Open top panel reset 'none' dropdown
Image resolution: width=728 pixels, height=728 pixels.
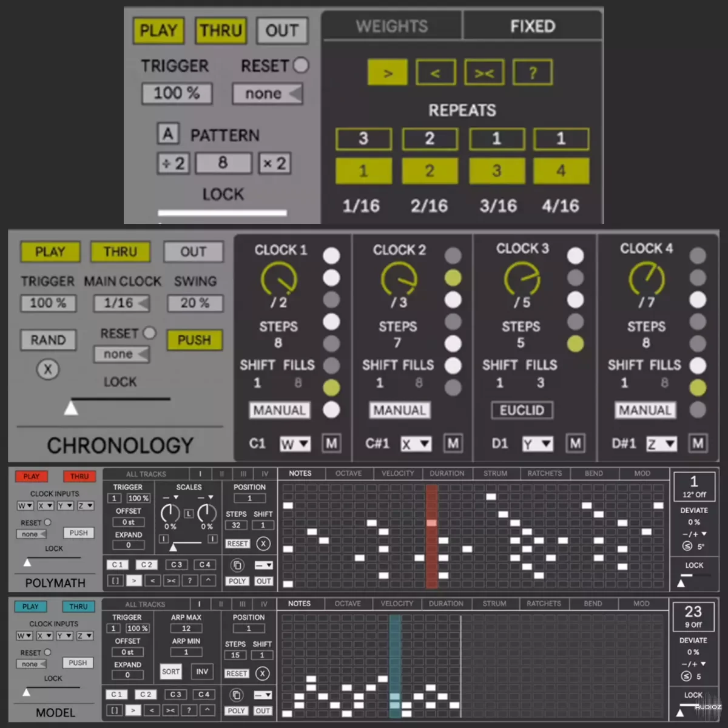[x=268, y=93]
